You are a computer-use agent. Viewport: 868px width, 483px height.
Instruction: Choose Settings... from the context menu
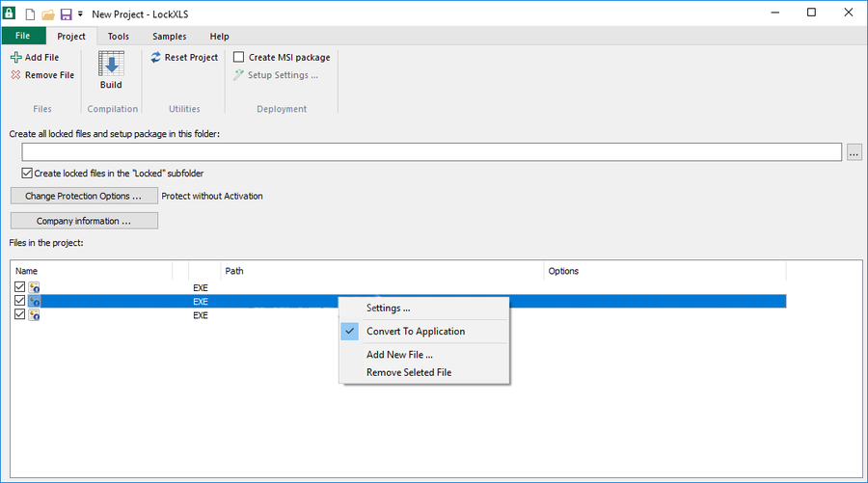tap(388, 309)
